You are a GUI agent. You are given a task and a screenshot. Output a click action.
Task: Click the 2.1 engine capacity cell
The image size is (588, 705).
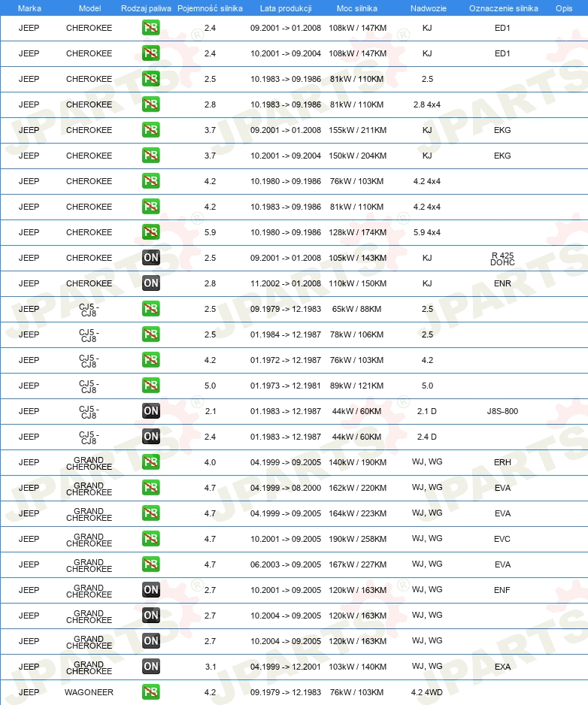coord(210,411)
